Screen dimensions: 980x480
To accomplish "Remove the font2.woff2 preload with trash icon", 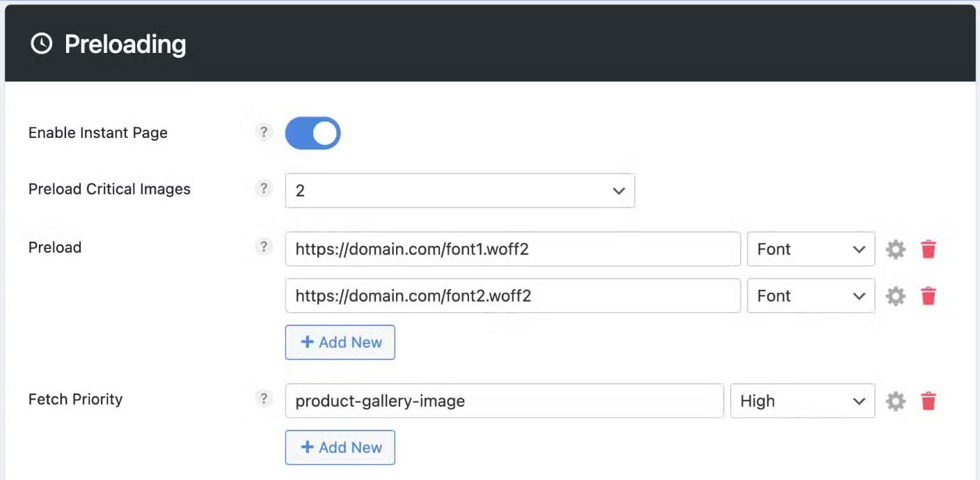I will pos(928,295).
